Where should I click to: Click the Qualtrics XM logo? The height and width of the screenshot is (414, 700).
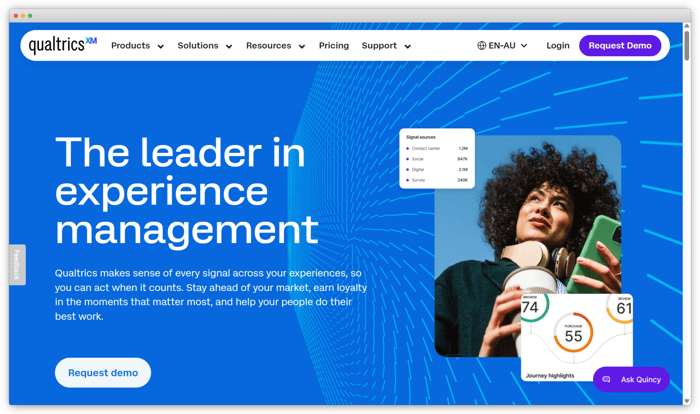(x=62, y=46)
